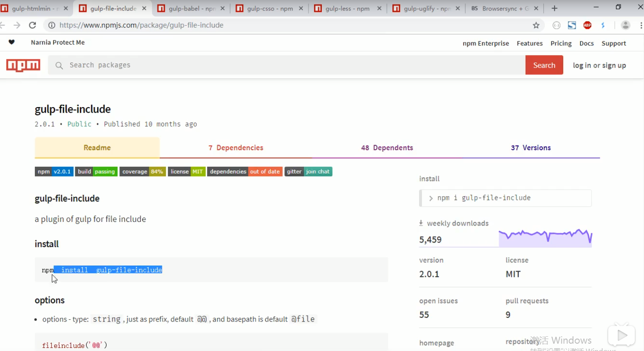Bookmark this page with the star

click(x=536, y=25)
